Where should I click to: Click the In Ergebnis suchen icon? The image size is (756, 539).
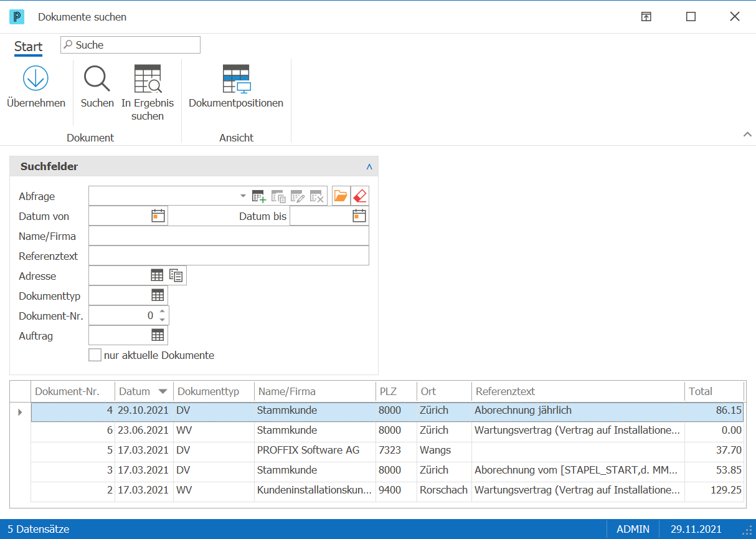tap(148, 79)
